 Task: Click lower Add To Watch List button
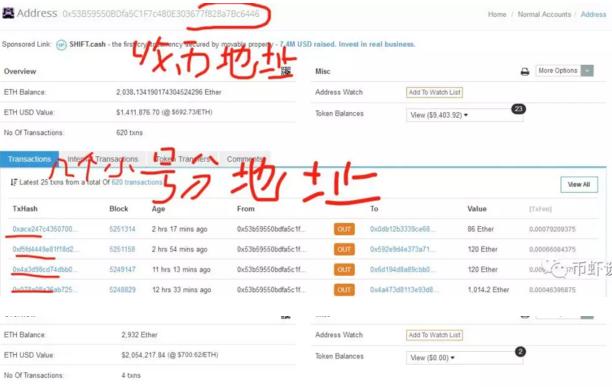(434, 335)
